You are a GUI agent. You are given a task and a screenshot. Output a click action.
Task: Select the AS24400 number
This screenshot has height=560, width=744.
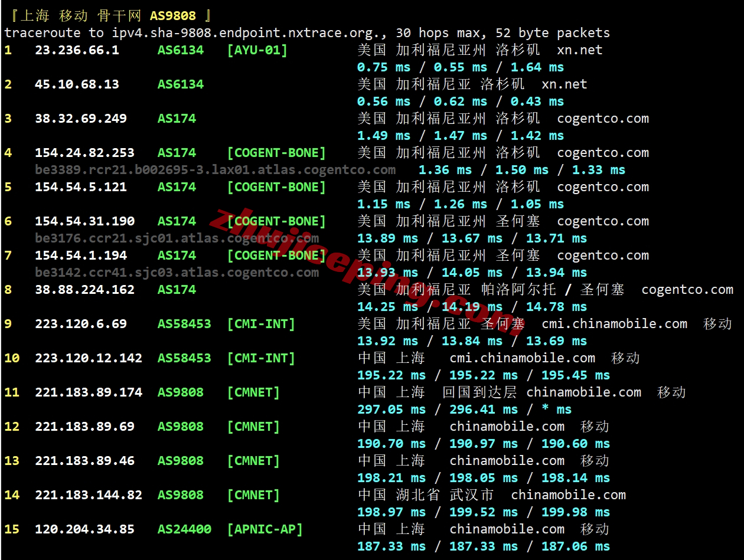(x=184, y=529)
